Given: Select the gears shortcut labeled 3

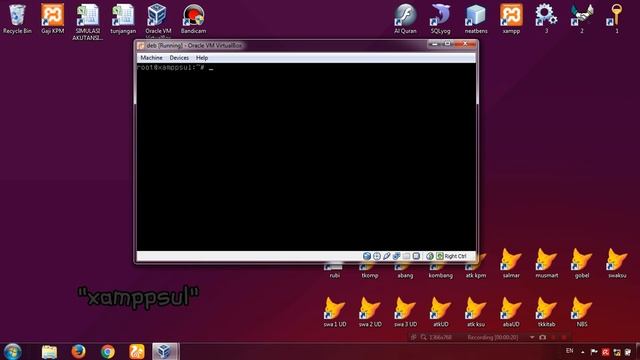Looking at the screenshot, I should click(546, 19).
